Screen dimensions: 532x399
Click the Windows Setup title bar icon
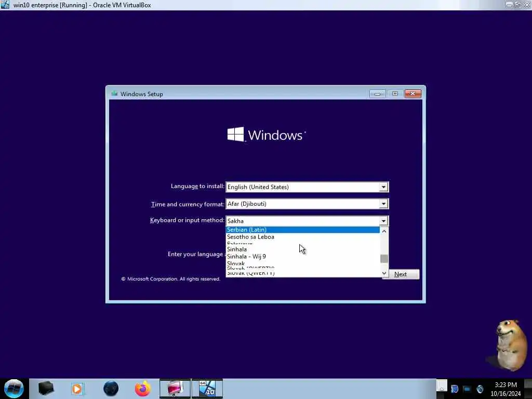tap(114, 94)
